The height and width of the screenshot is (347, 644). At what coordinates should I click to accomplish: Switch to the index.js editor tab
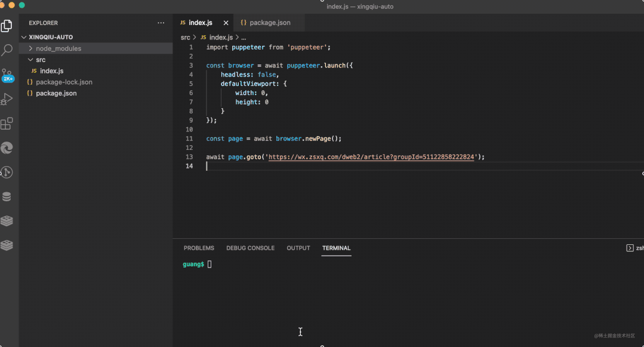(x=201, y=23)
